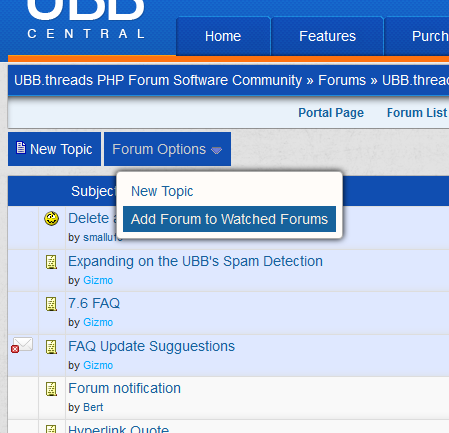Click the envelope icon beside FAQ Update Sugguestions
Viewport: 449px width, 433px height.
[x=22, y=345]
